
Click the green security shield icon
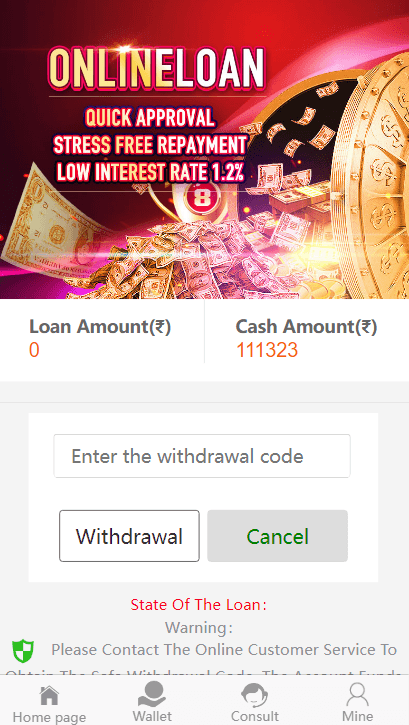coord(23,651)
